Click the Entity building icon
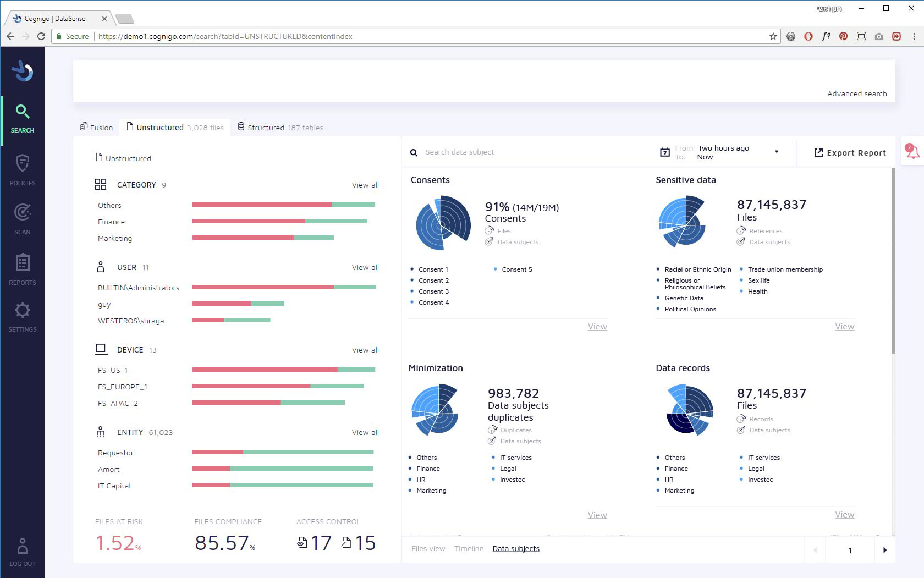924x578 pixels. point(101,432)
